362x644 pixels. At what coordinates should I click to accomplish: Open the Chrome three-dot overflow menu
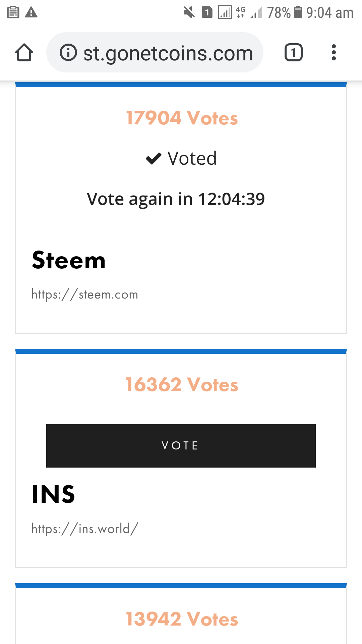click(x=334, y=53)
